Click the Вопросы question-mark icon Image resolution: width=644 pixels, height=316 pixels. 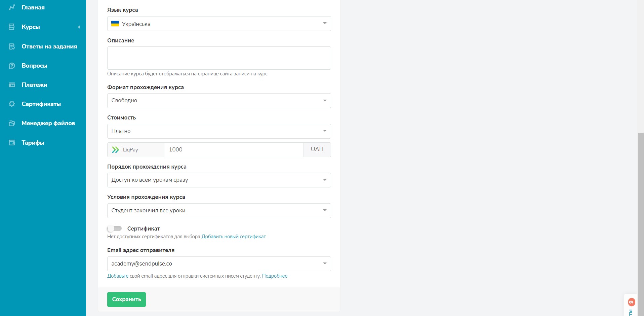pos(12,66)
